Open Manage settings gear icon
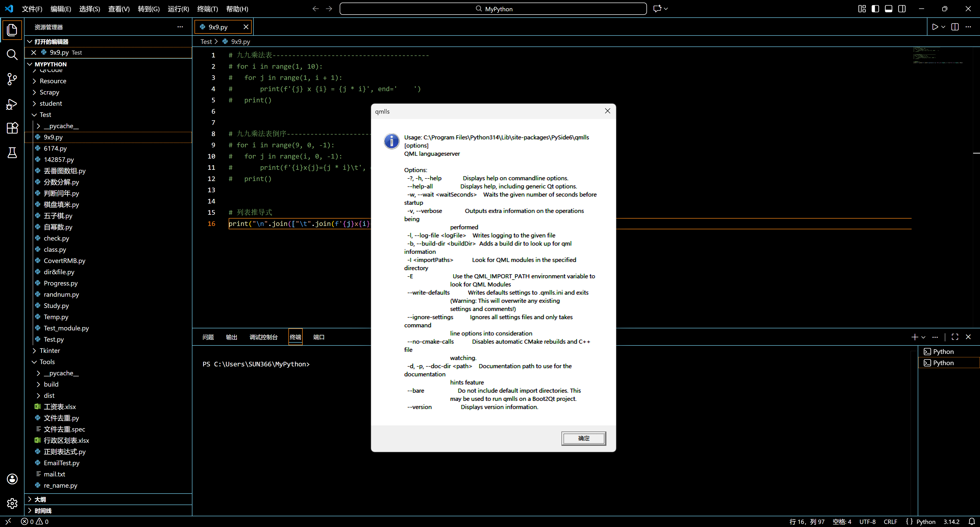980x527 pixels. click(12, 503)
